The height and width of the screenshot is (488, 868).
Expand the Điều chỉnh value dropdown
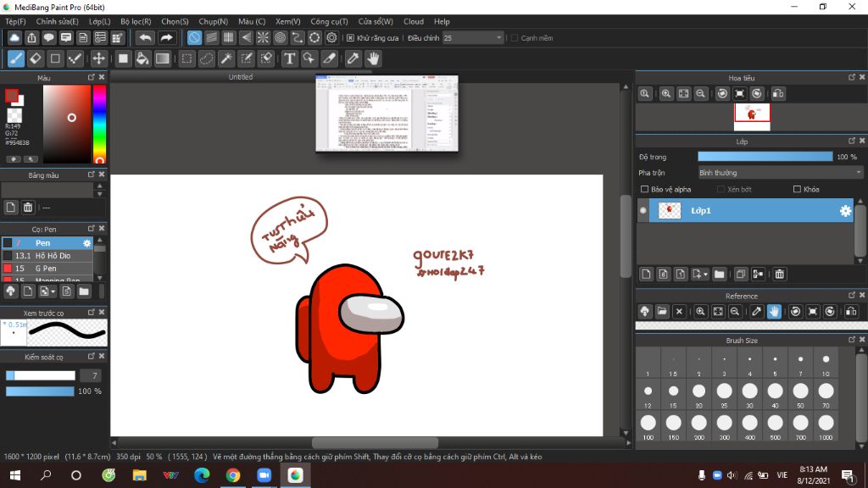(x=499, y=38)
